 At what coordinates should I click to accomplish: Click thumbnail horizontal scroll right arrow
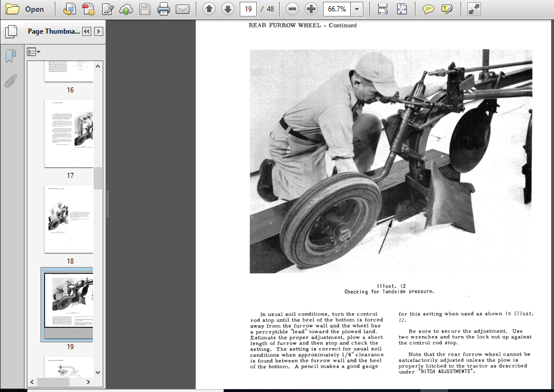pyautogui.click(x=88, y=382)
